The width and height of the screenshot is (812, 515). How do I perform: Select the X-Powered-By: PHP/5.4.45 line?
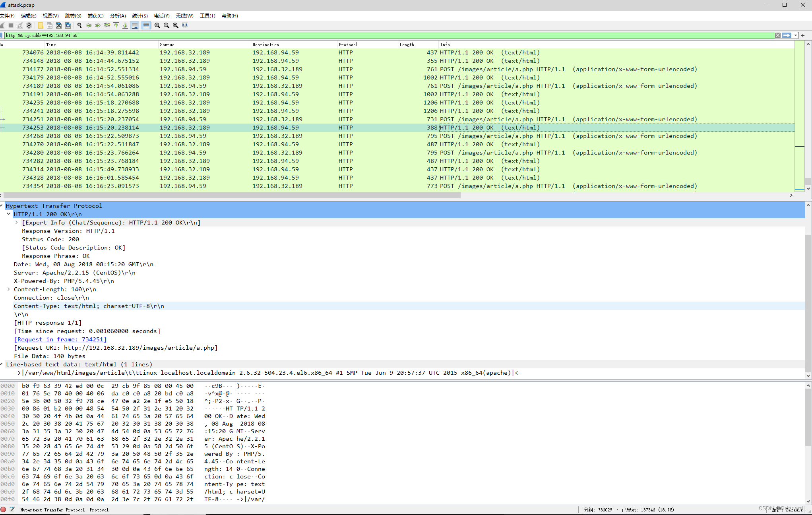click(64, 281)
